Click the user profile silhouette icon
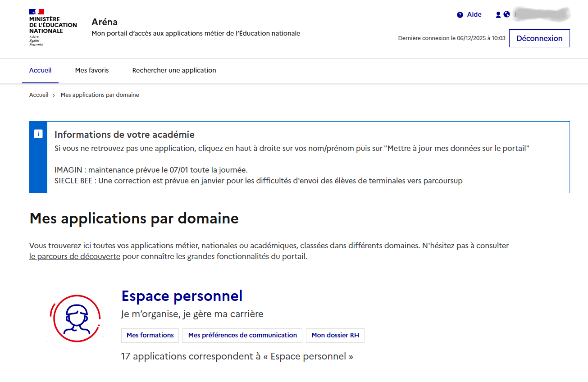 (x=498, y=15)
